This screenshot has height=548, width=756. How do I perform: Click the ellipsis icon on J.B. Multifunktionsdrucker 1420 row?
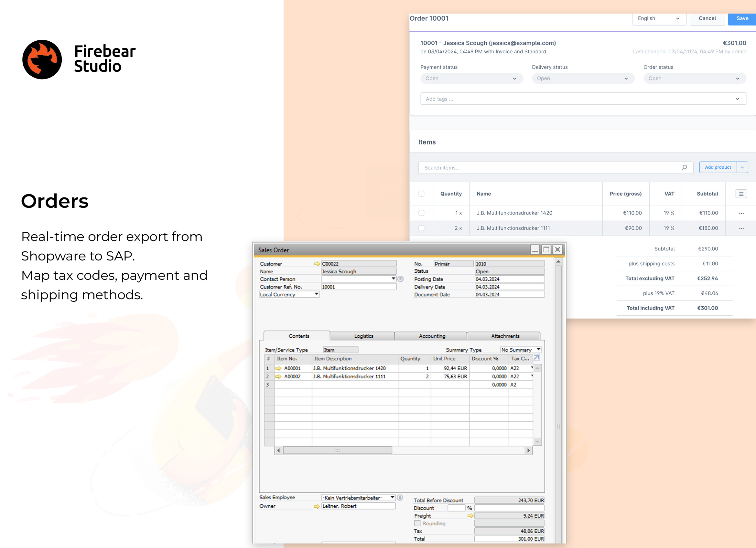[x=741, y=212]
